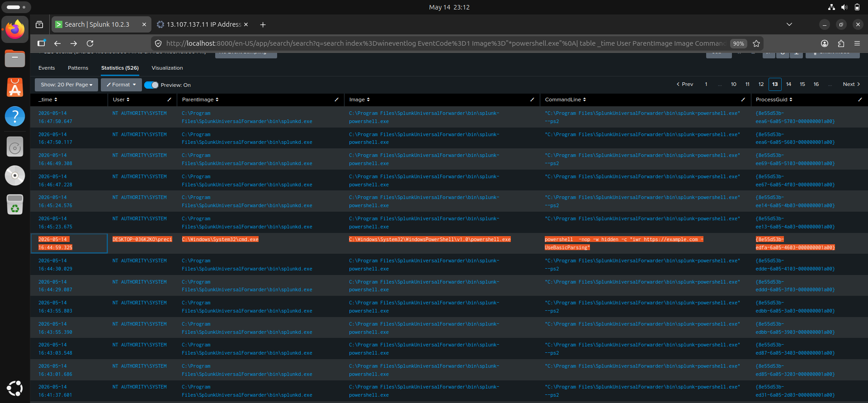868x403 pixels.
Task: Open the Format dropdown
Action: click(x=121, y=85)
